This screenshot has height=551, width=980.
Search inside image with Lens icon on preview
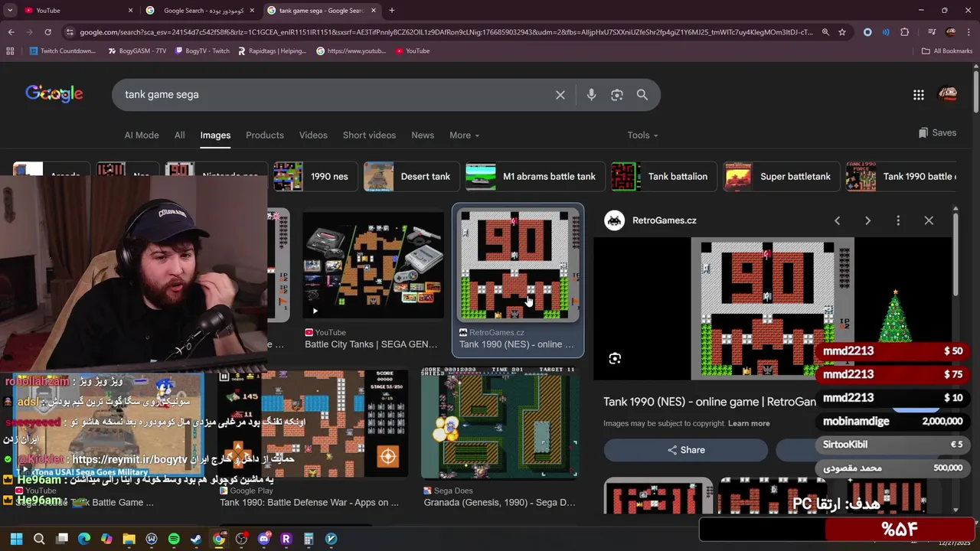tap(615, 359)
